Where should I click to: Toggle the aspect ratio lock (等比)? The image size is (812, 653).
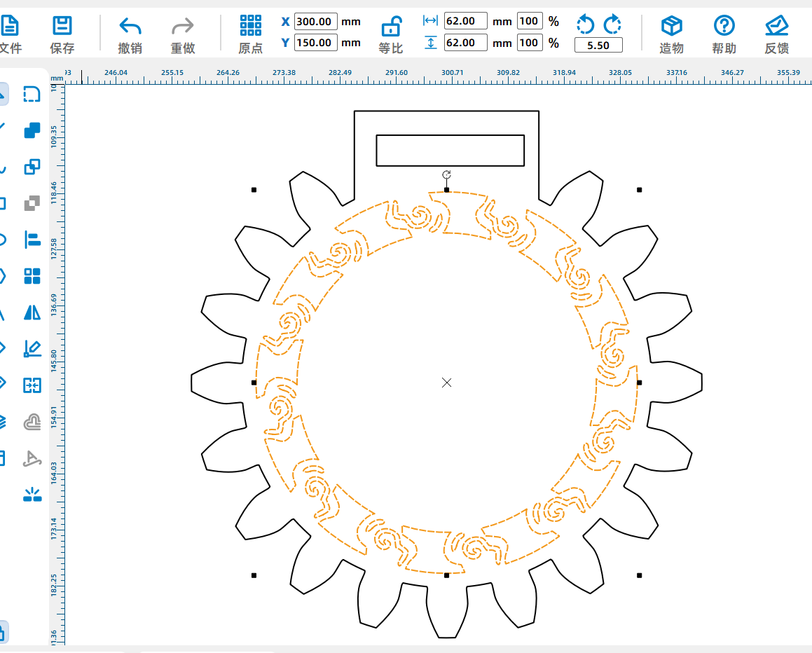[390, 35]
